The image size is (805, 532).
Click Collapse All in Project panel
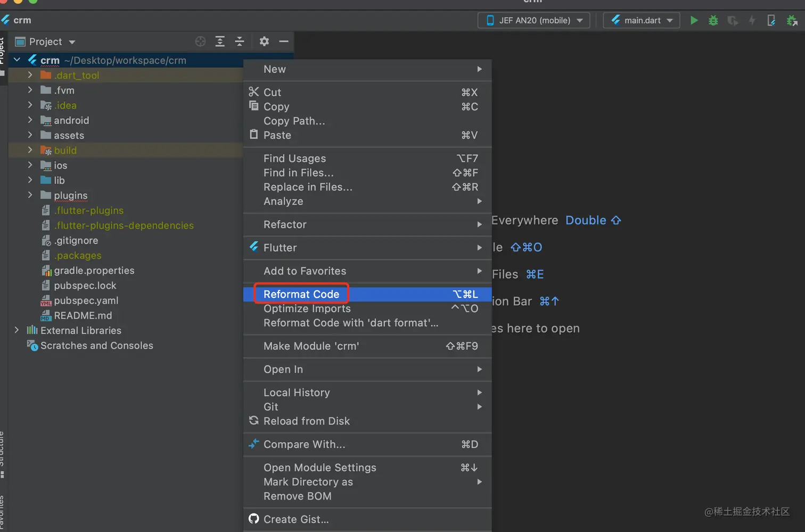click(240, 41)
